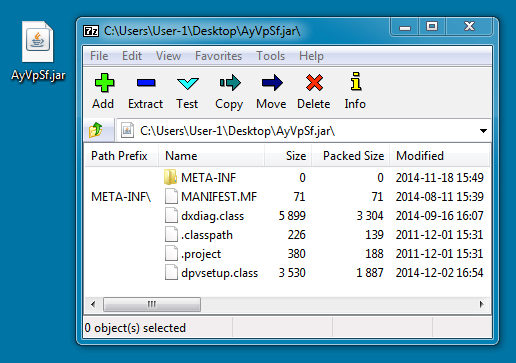Select the dpvsetup.class file name
Image resolution: width=516 pixels, height=363 pixels.
(220, 273)
